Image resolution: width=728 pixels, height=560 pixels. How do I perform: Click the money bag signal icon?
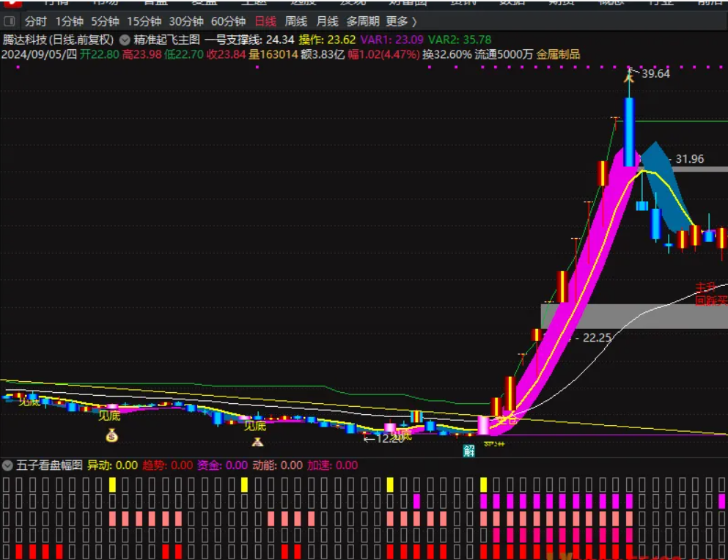(111, 435)
